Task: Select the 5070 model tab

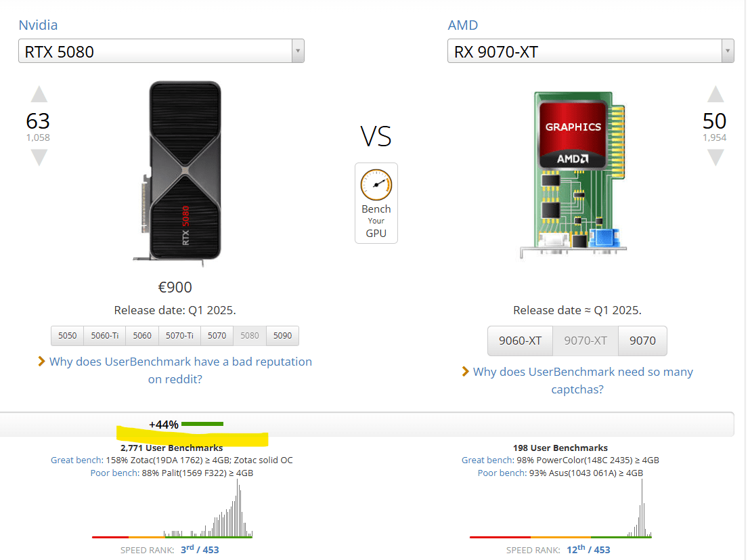Action: [x=217, y=335]
